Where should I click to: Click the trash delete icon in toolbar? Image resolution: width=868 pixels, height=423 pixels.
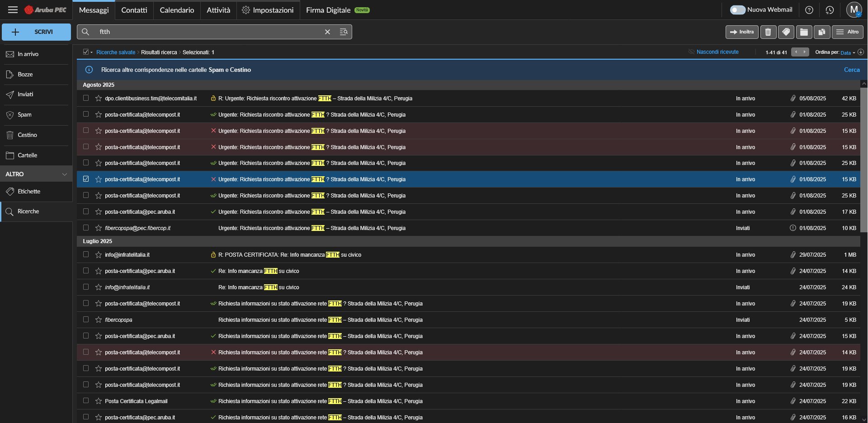(x=768, y=32)
